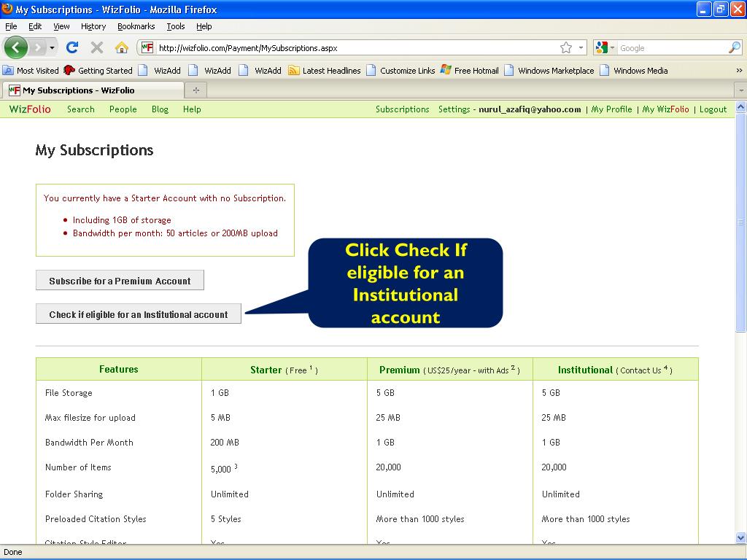The height and width of the screenshot is (560, 747).
Task: Open the Settings link
Action: 454,109
